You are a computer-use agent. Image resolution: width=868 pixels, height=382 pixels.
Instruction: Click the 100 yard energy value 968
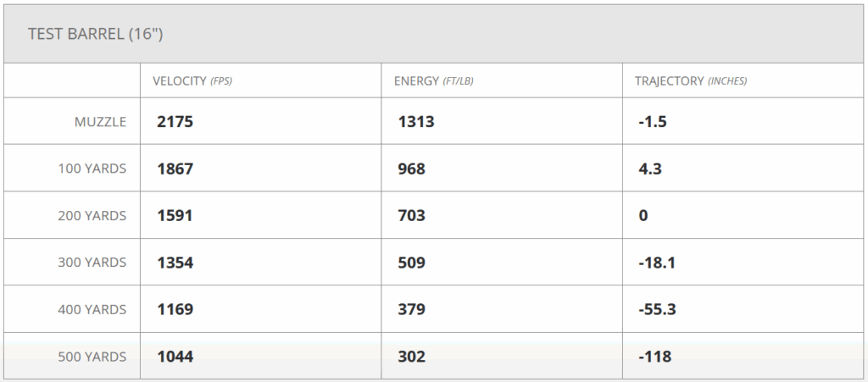coord(411,169)
